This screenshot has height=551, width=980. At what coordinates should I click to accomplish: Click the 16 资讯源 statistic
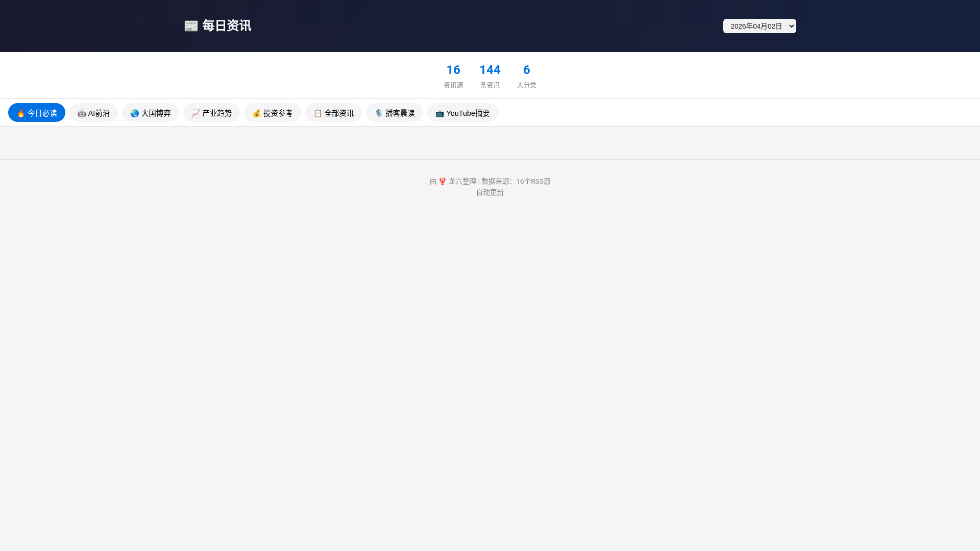(x=453, y=76)
